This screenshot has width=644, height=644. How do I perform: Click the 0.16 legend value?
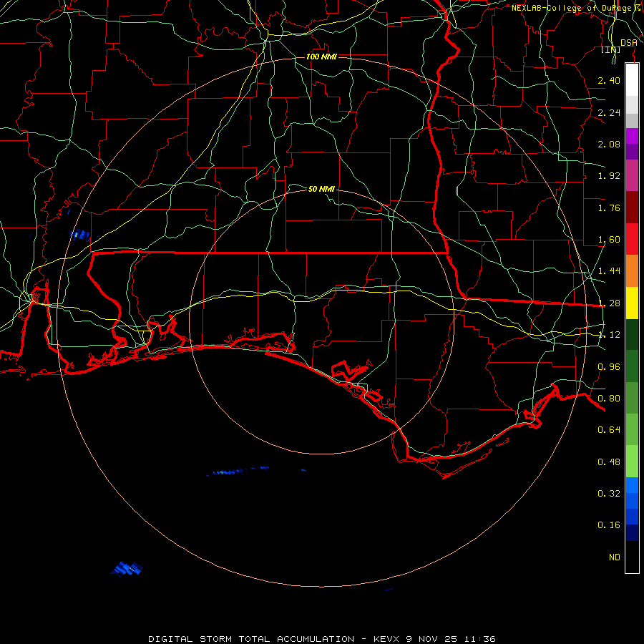tap(609, 525)
